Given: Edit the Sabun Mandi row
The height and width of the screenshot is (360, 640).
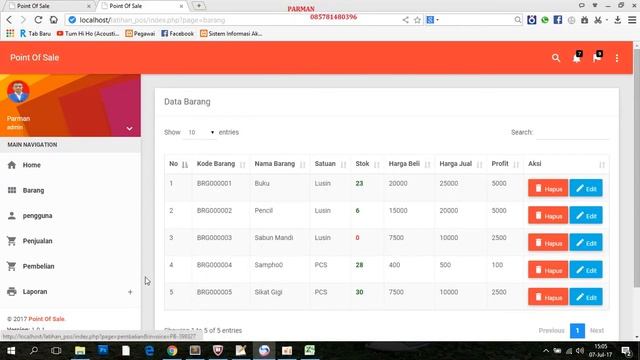Looking at the screenshot, I should 586,242.
